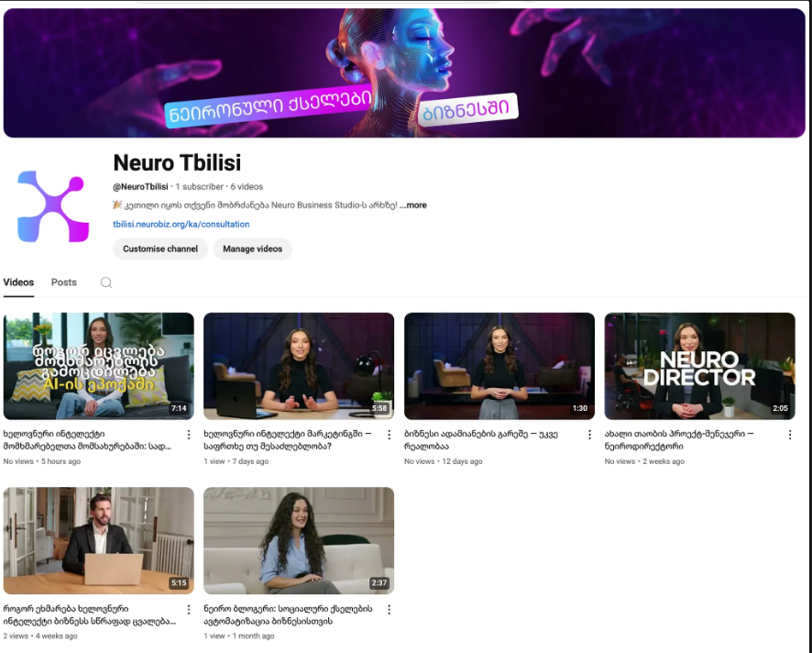Open the channel search magnifier icon
Viewport: 812px width, 653px height.
(x=106, y=282)
